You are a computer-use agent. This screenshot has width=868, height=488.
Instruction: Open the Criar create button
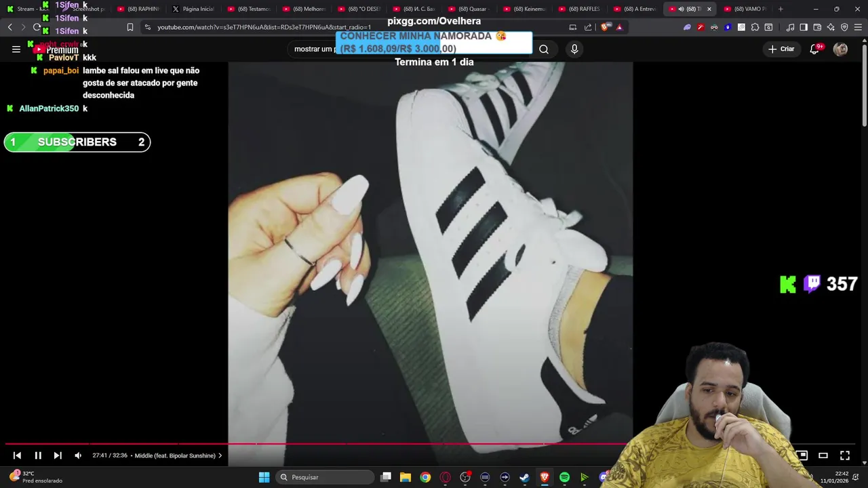pos(781,49)
